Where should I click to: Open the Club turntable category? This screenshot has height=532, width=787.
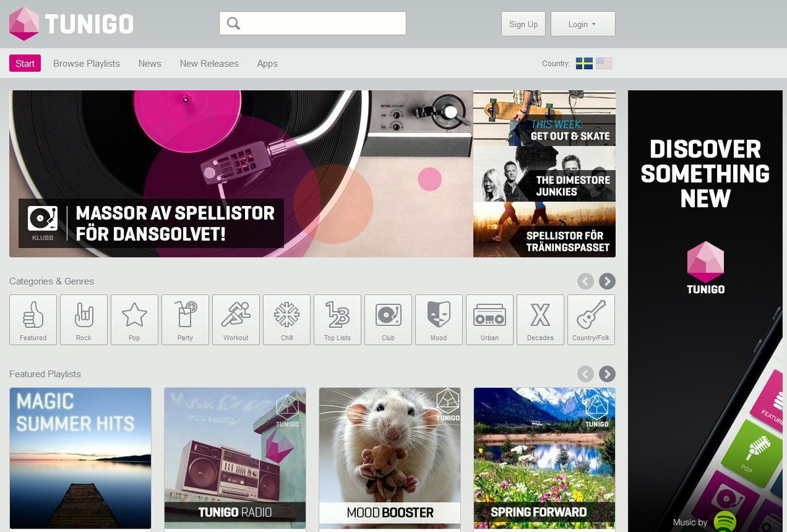tap(388, 320)
